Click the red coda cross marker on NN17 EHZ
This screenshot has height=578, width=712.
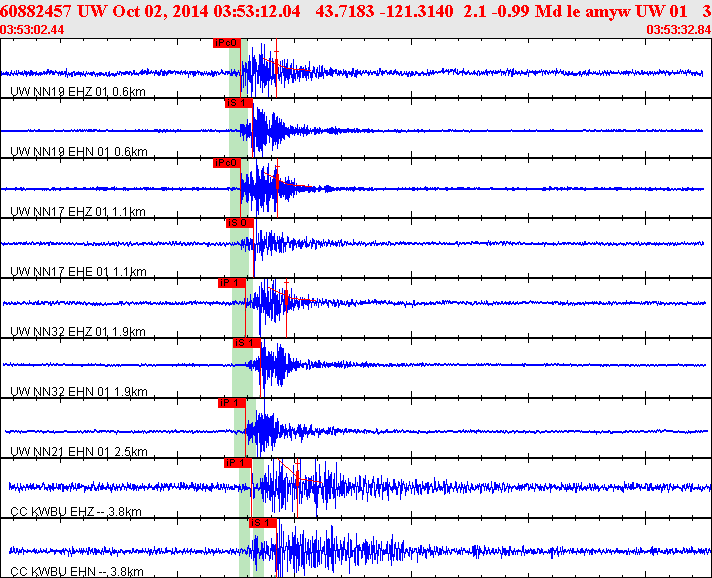pos(277,167)
